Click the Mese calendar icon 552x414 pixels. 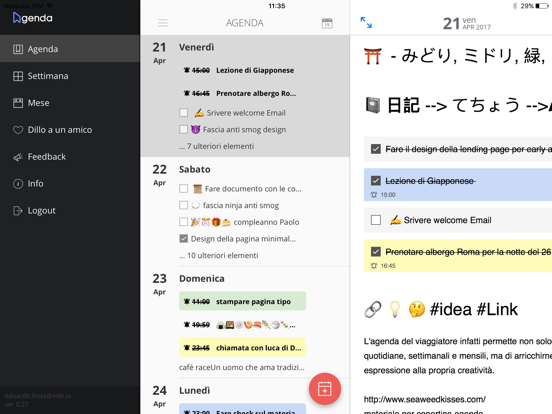(x=18, y=103)
